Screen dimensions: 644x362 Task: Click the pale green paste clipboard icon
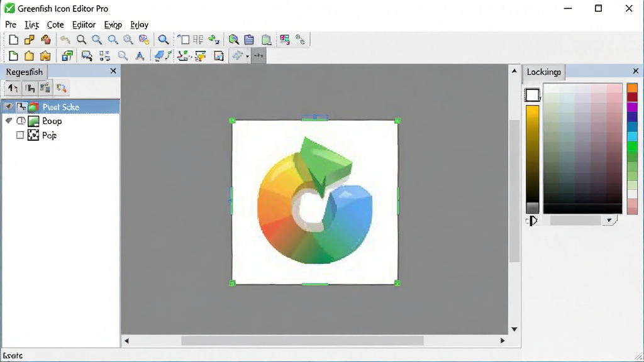coord(266,40)
